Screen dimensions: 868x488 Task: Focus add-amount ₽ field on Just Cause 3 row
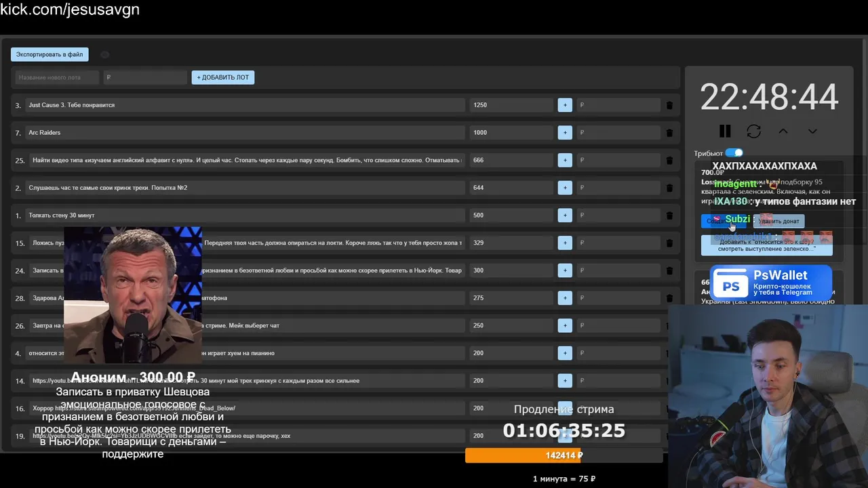click(618, 105)
